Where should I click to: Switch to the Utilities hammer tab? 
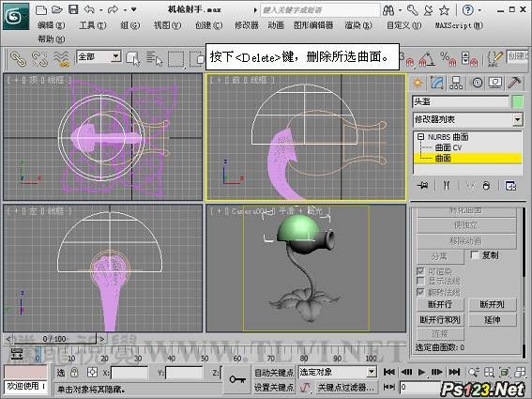pos(514,83)
